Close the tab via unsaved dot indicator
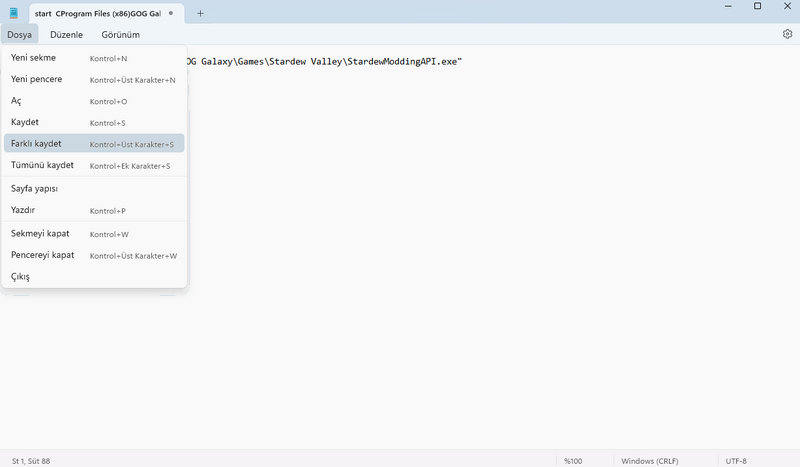The image size is (800, 467). point(171,13)
